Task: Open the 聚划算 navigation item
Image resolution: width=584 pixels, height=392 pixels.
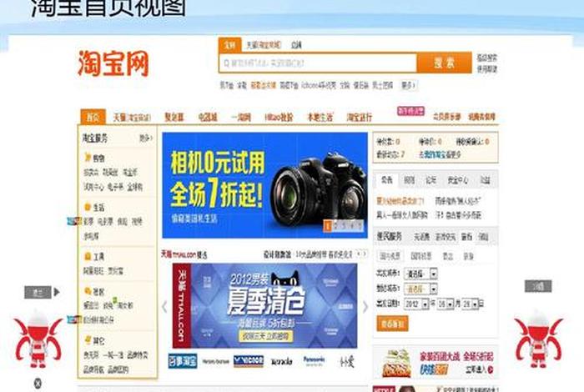Action: coord(174,118)
